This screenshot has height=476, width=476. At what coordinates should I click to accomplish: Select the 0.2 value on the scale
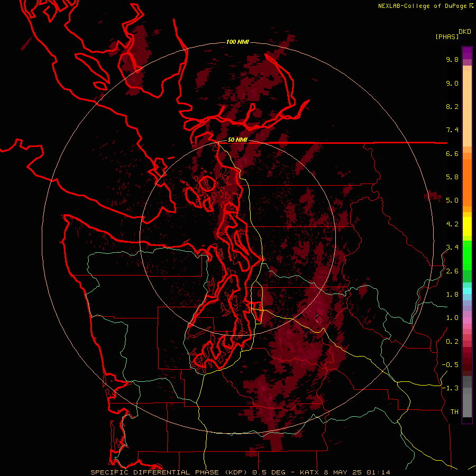click(x=452, y=342)
